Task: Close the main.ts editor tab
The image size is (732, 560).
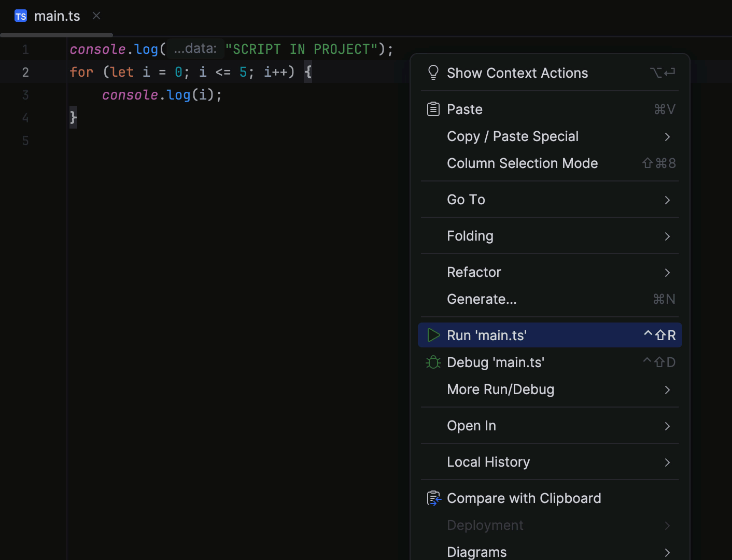Action: click(x=96, y=16)
